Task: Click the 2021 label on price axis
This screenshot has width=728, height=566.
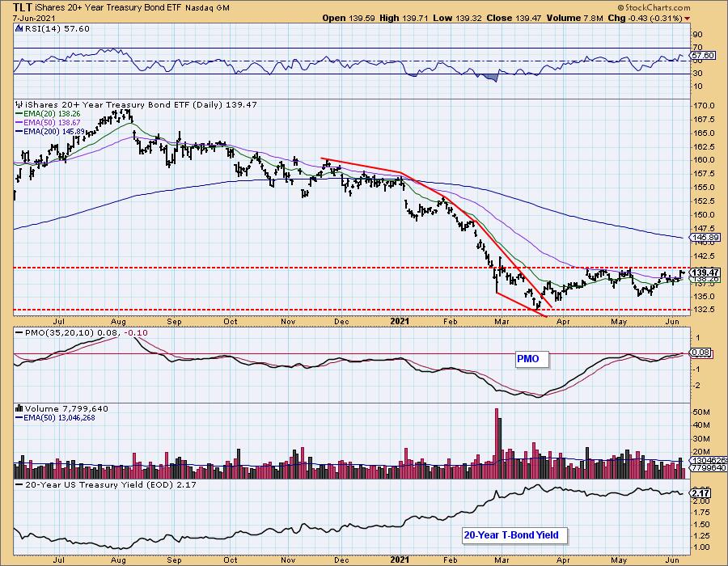Action: 400,321
